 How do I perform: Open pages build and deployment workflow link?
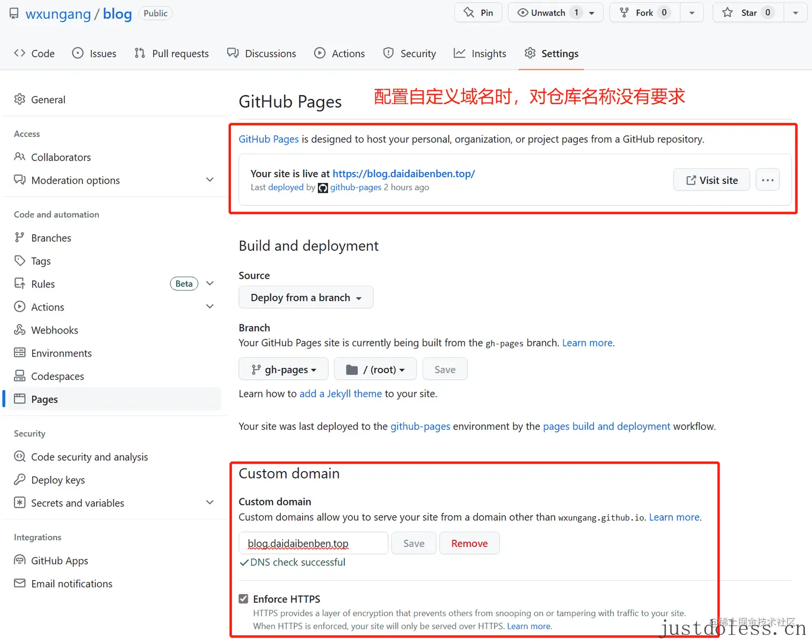tap(606, 426)
